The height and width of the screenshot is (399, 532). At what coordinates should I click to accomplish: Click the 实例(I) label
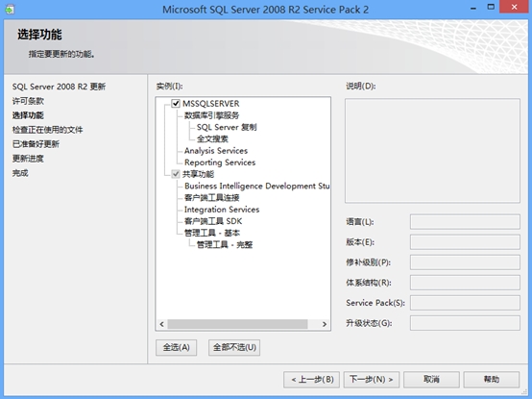(x=169, y=87)
